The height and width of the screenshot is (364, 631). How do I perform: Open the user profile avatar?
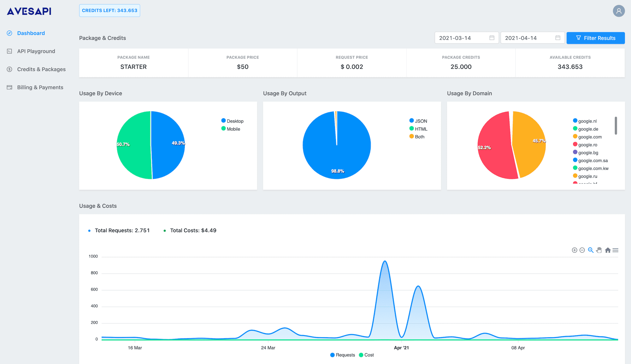coord(619,11)
